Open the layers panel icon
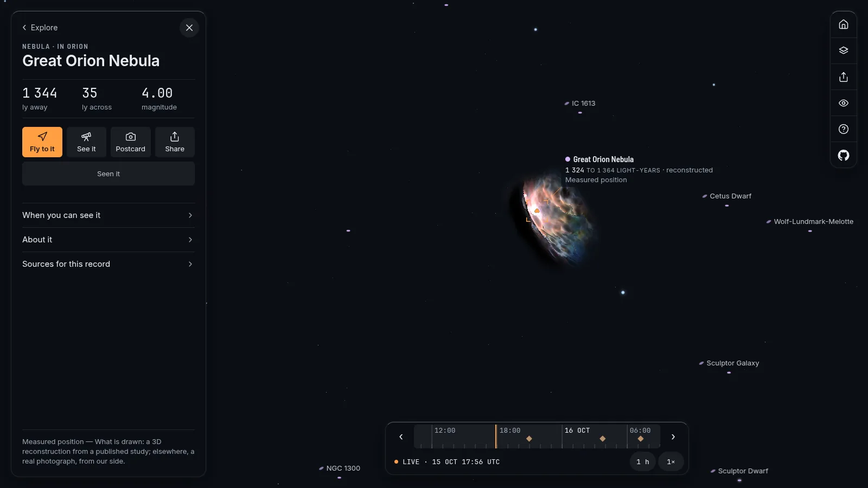 click(844, 50)
